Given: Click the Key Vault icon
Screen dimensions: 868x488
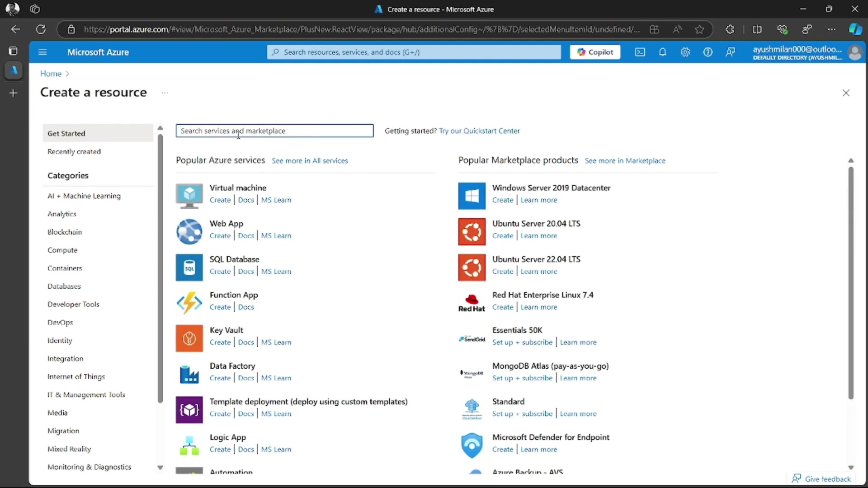Looking at the screenshot, I should tap(189, 338).
